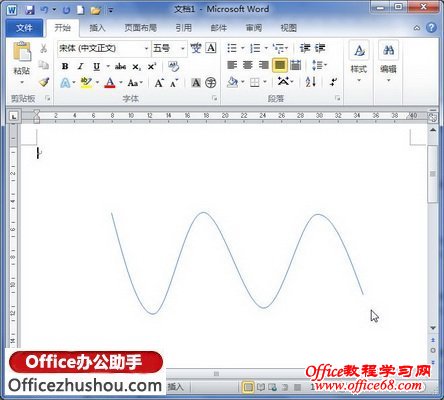Toggle italic formatting
Image resolution: width=444 pixels, height=400 pixels.
pos(81,66)
